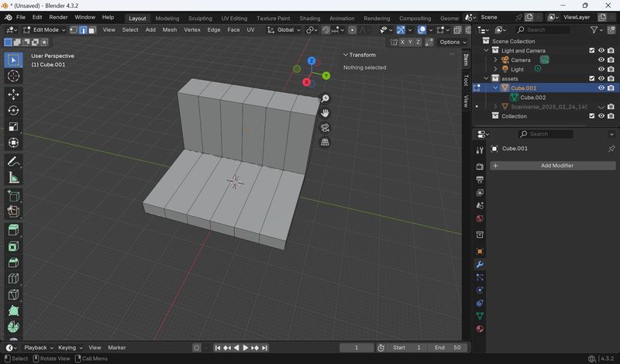Select the Rotate tool
620x364 pixels.
13,111
